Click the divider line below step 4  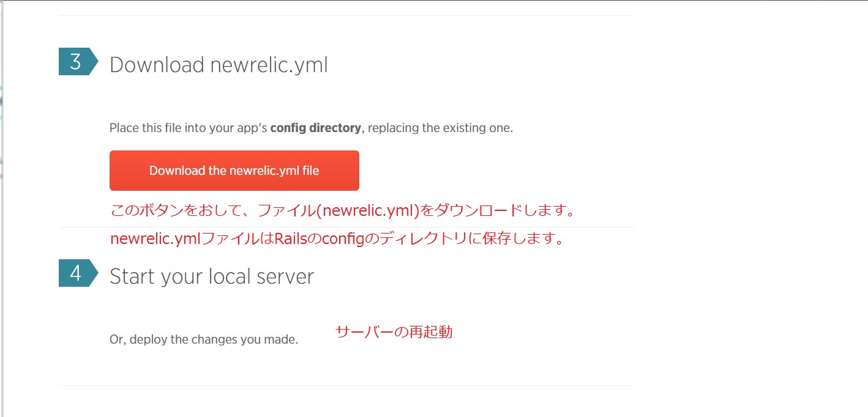click(346, 385)
